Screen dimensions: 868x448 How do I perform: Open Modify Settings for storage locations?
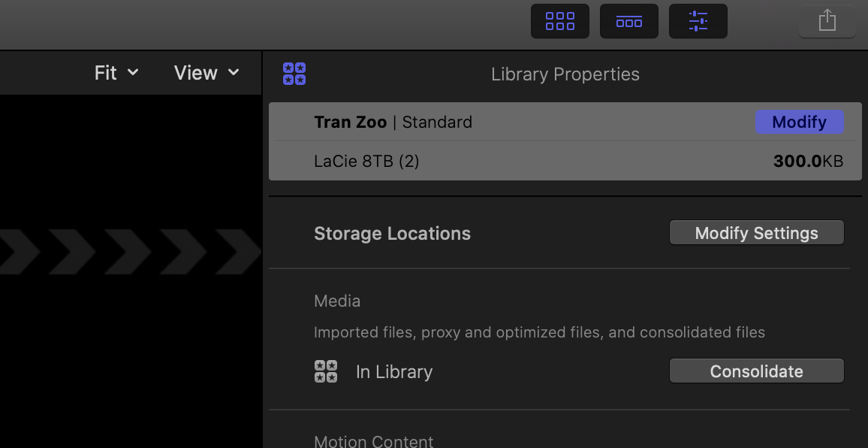756,233
